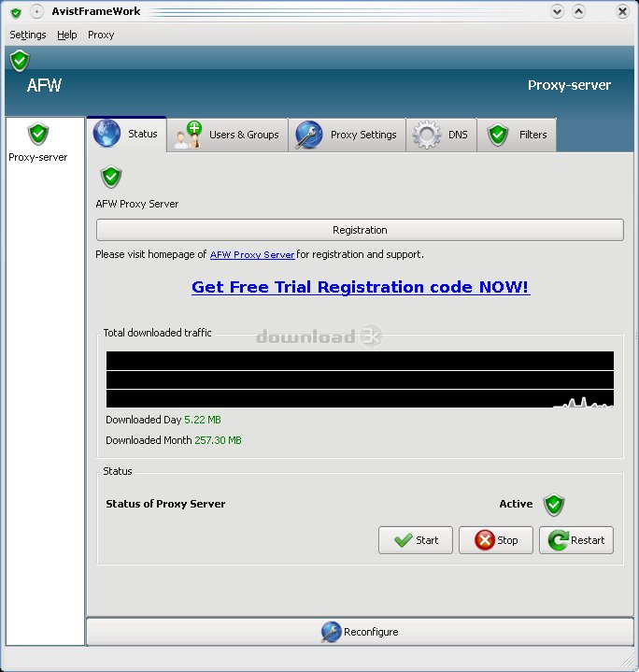639x672 pixels.
Task: Click the green shield next to Active
Action: [x=554, y=505]
